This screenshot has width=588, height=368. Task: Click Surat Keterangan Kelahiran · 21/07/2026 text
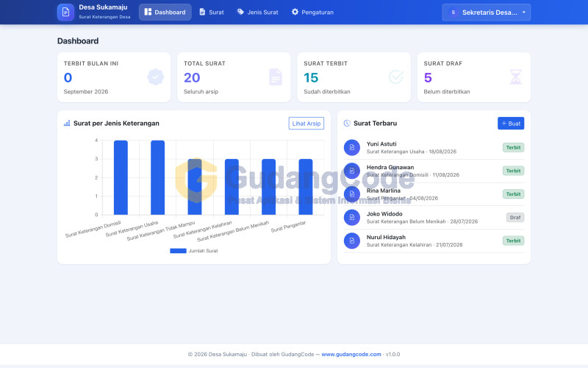click(x=415, y=245)
